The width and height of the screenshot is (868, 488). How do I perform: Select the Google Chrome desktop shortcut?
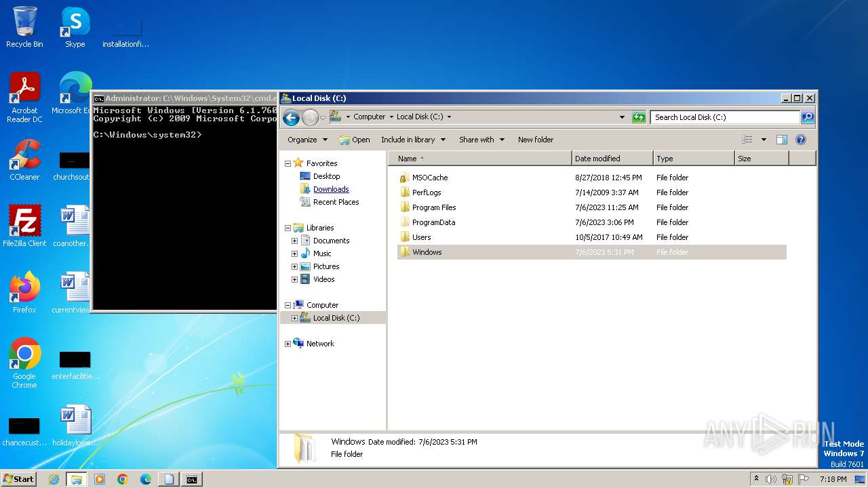(x=24, y=363)
